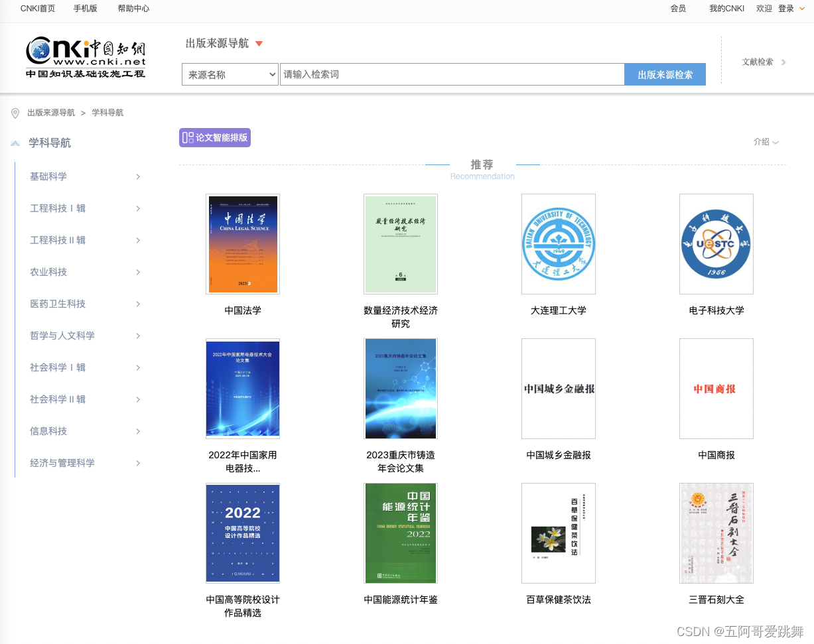The image size is (814, 644).
Task: Click the 中国能源统计年鉴 title text
Action: tap(401, 600)
